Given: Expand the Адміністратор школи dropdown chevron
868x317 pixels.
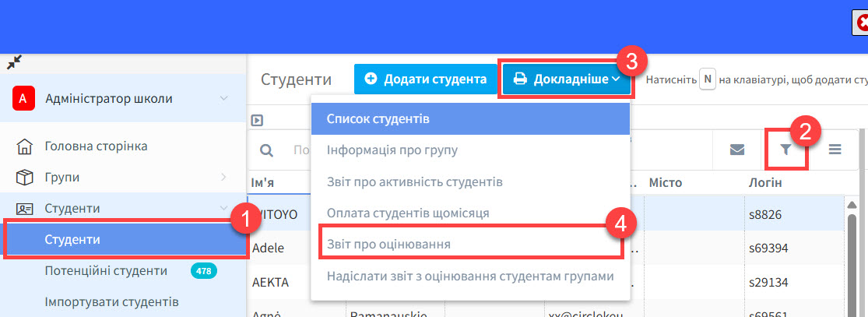Looking at the screenshot, I should pyautogui.click(x=223, y=98).
